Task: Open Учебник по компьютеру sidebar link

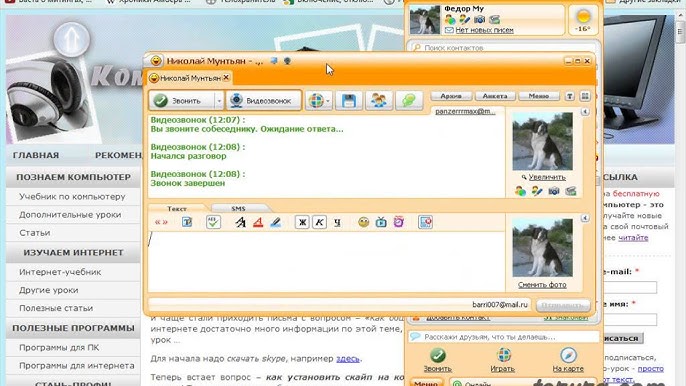Action: (x=72, y=197)
